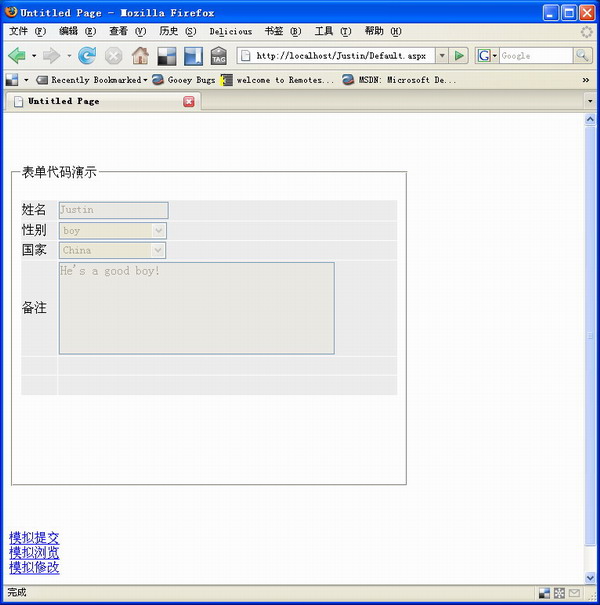Open the 查看 (V) menu

click(127, 31)
